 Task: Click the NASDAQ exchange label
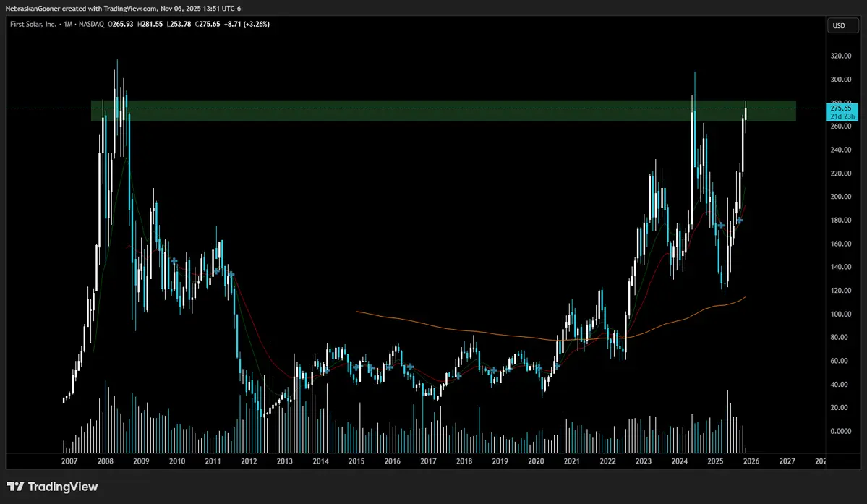pyautogui.click(x=91, y=25)
